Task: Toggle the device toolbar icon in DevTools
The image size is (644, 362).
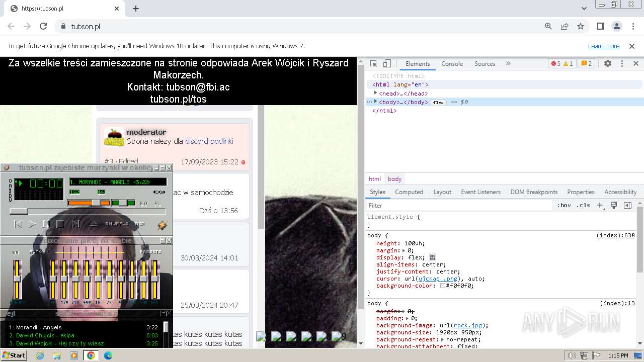Action: (x=387, y=64)
